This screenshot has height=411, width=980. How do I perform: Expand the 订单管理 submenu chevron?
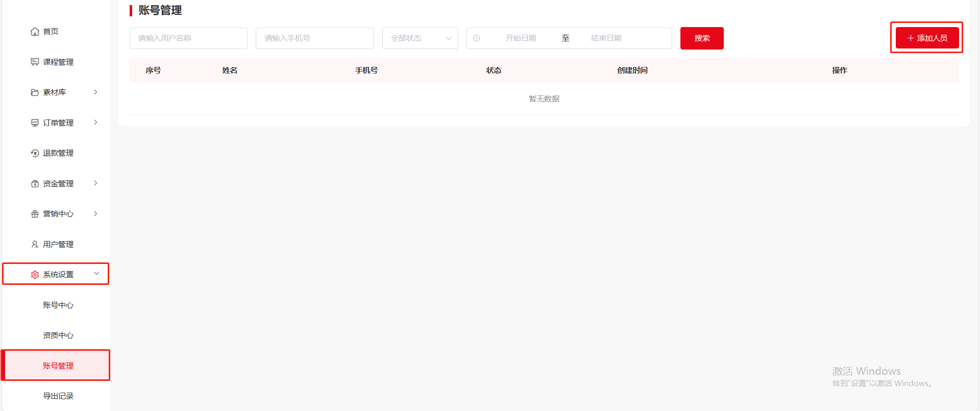click(95, 123)
